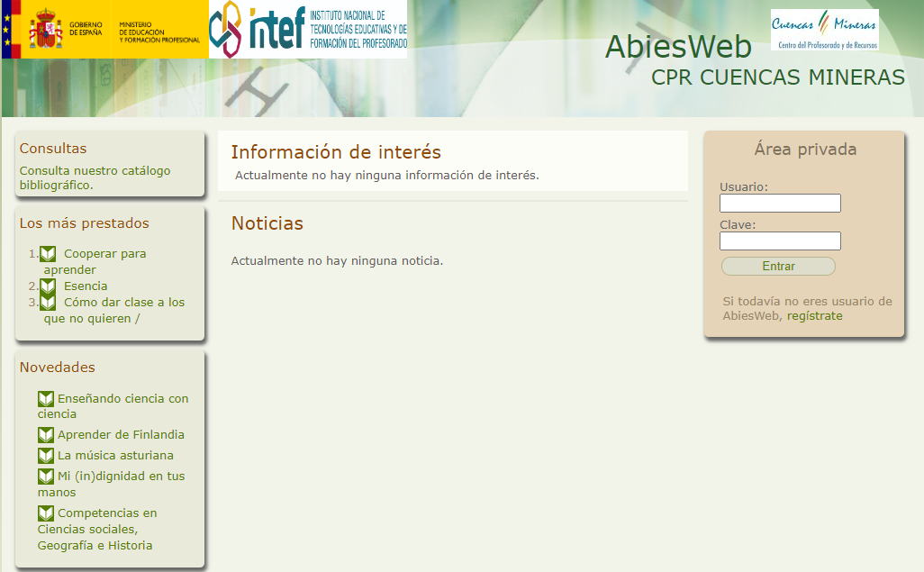Open Consulta nuestro catálogo bibliográfico link
The image size is (924, 572).
95,177
